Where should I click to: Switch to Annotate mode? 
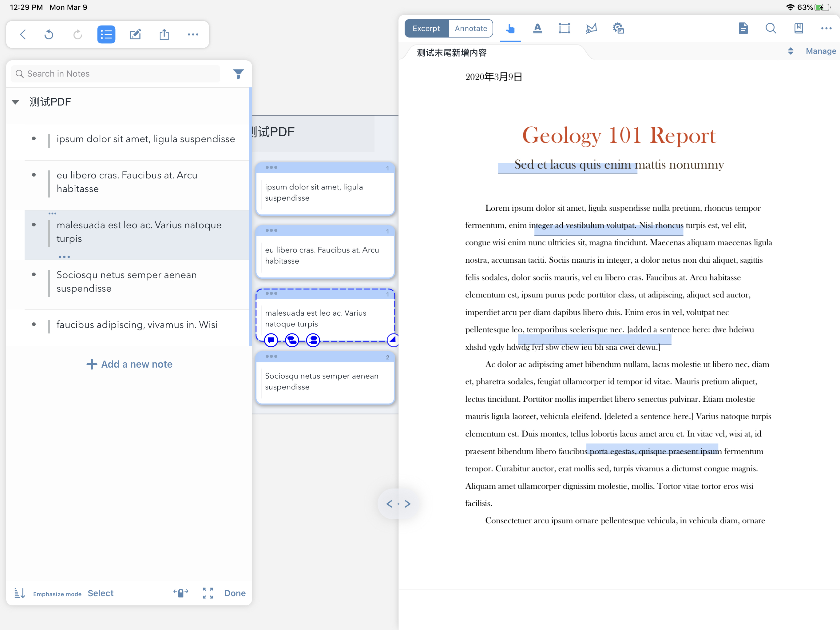click(471, 29)
